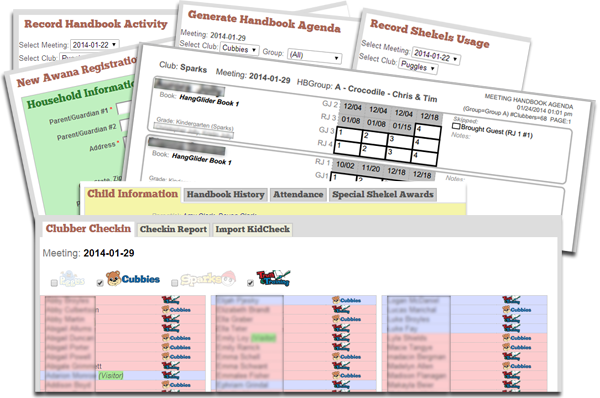Click the T&T icon in Ephriam Grindal's row
The height and width of the screenshot is (398, 600).
tap(341, 385)
